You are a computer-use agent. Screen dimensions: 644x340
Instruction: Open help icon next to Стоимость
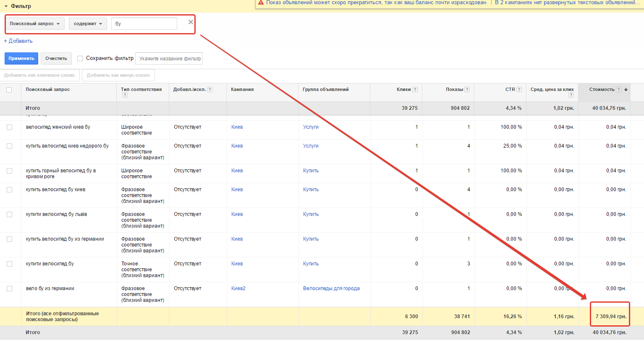click(x=618, y=89)
